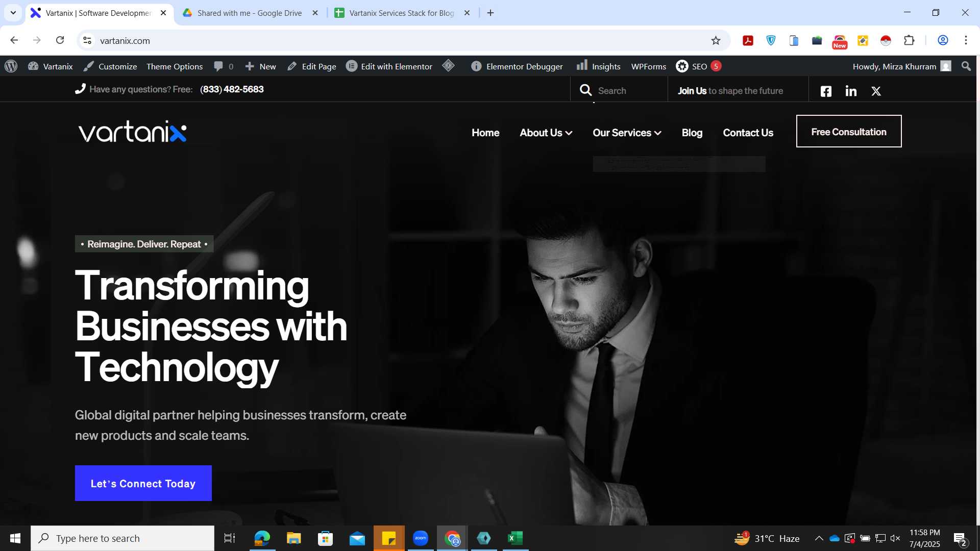Open the Chrome three-dot menu
The image size is (980, 551).
click(x=966, y=40)
